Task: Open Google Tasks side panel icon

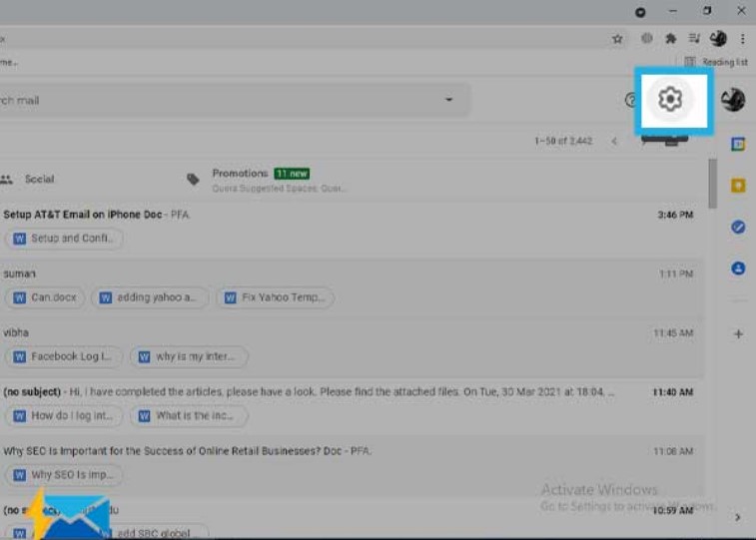Action: [x=738, y=227]
